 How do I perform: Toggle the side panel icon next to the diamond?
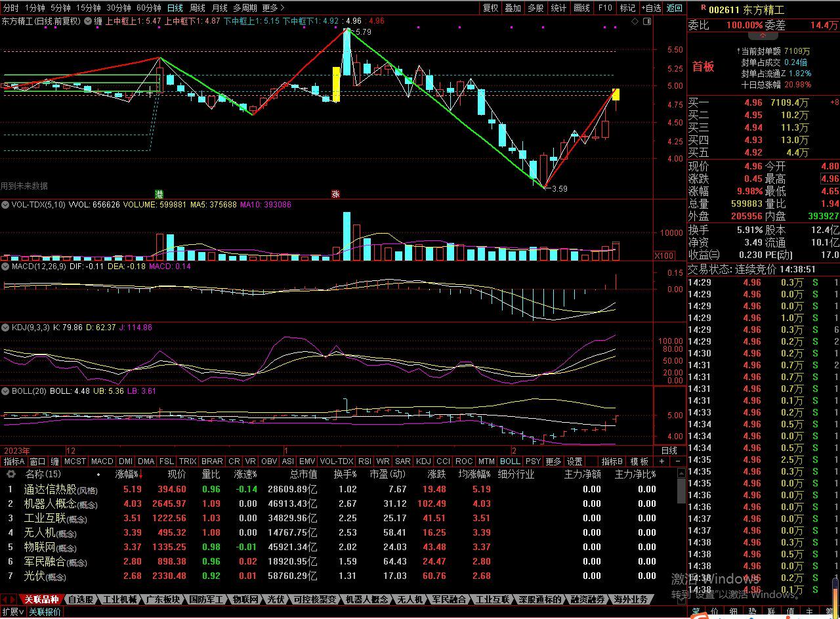pos(646,21)
